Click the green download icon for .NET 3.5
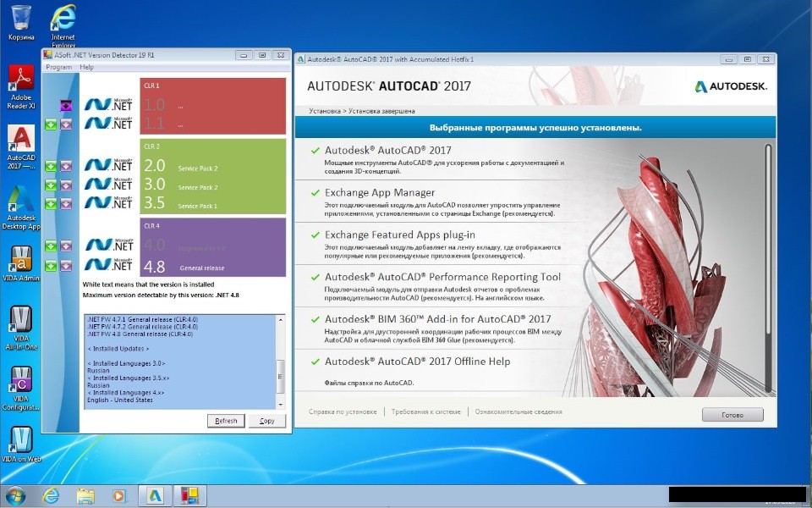The width and height of the screenshot is (812, 508). click(50, 204)
